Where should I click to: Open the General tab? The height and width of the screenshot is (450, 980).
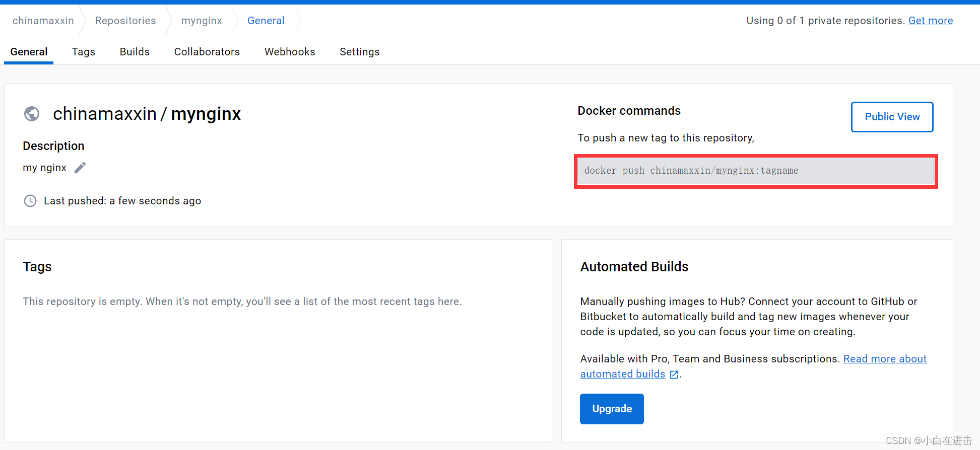point(29,52)
